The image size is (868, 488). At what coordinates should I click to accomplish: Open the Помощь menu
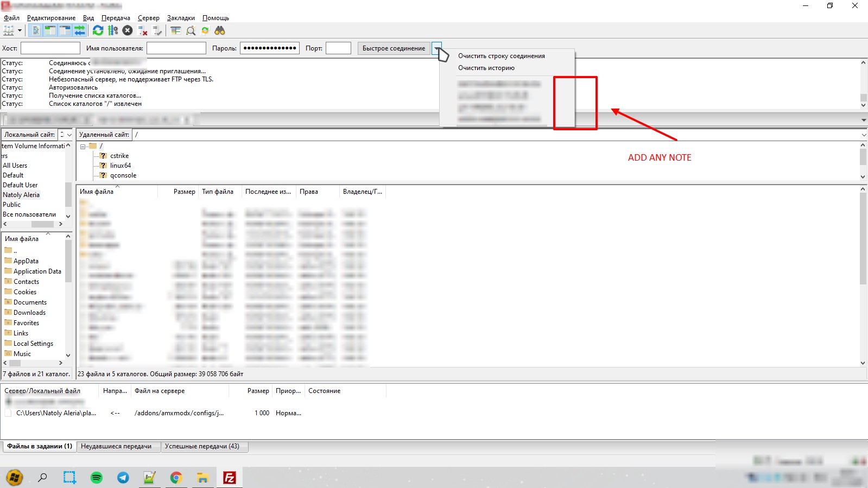[x=216, y=18]
